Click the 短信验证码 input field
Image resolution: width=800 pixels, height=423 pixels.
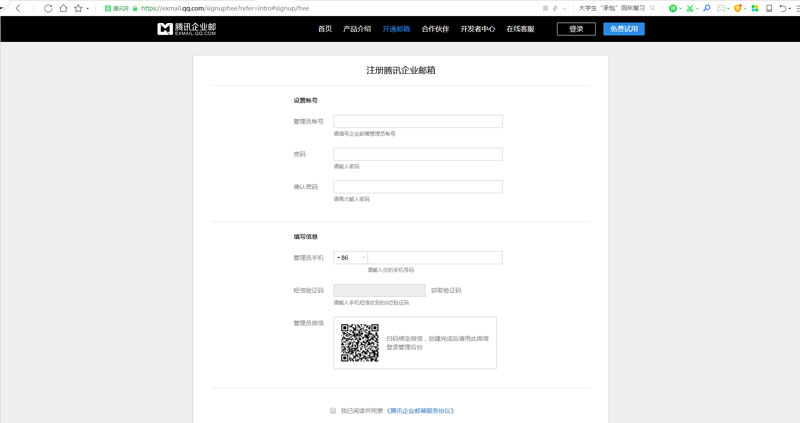click(x=380, y=290)
